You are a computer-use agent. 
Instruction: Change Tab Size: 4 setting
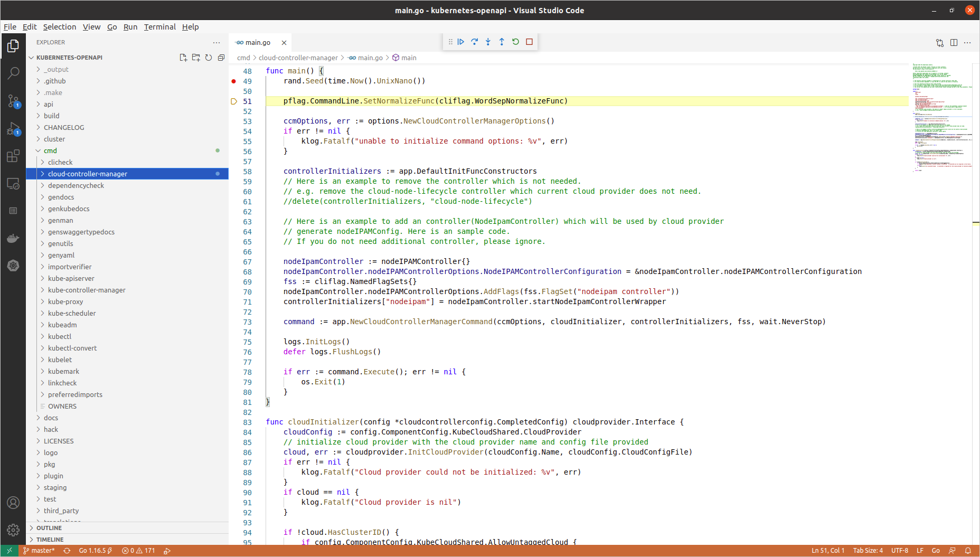pyautogui.click(x=868, y=551)
